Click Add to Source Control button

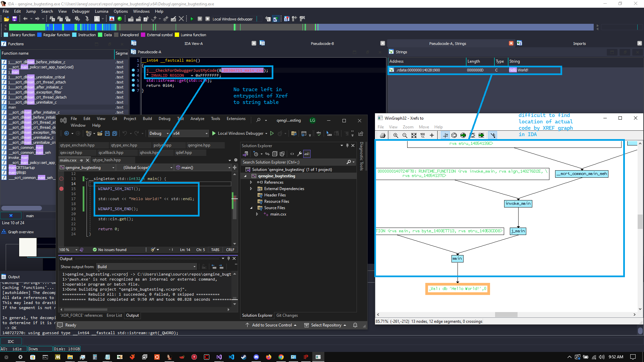tap(272, 325)
